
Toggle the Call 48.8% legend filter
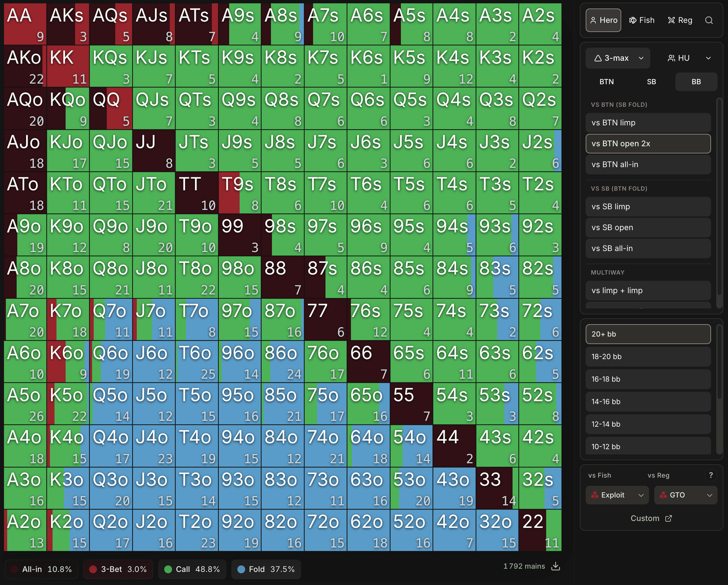pos(192,569)
